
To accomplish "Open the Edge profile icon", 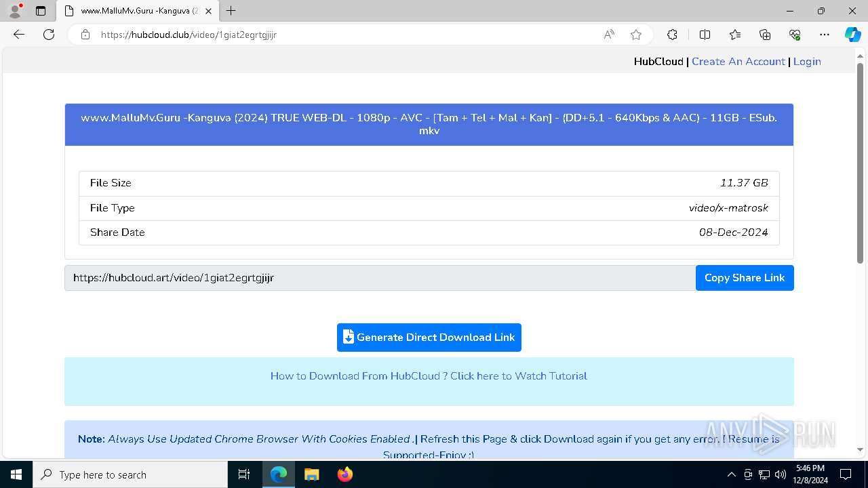I will [x=15, y=11].
